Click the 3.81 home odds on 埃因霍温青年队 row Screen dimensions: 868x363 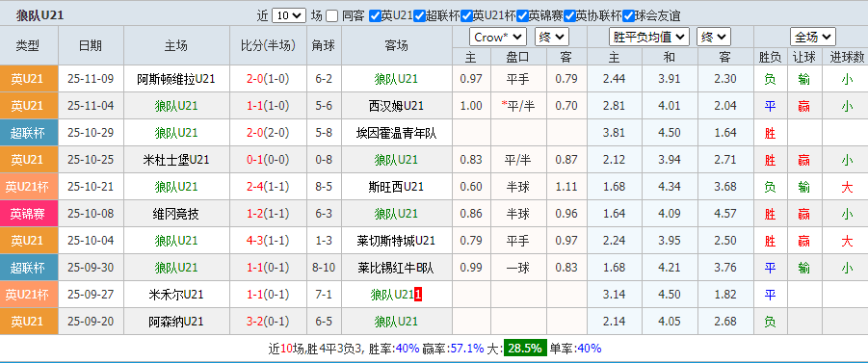(x=614, y=133)
